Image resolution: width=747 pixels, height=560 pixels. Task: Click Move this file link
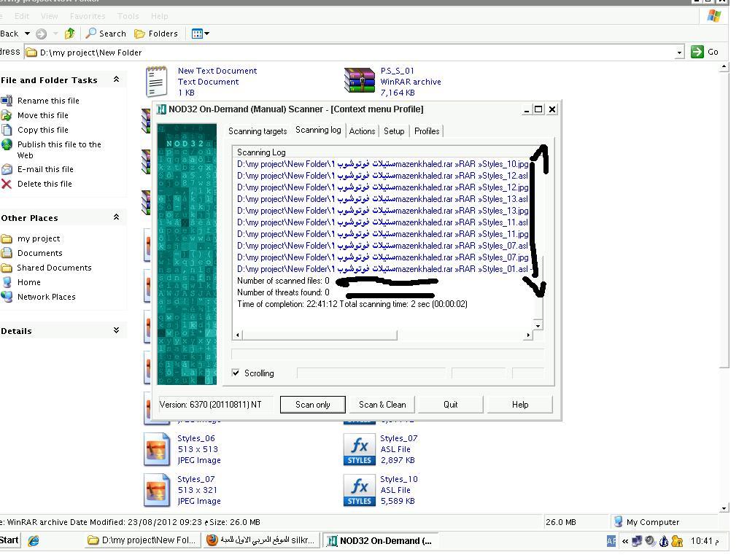tap(43, 115)
